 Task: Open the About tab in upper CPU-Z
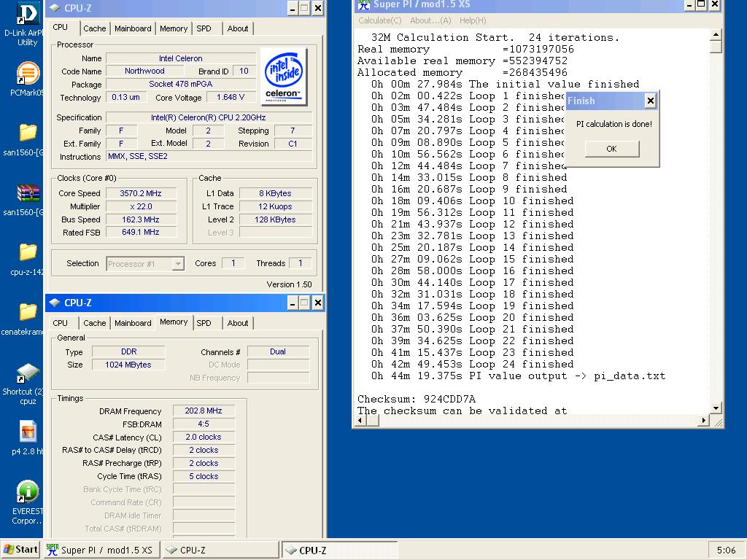pyautogui.click(x=237, y=28)
